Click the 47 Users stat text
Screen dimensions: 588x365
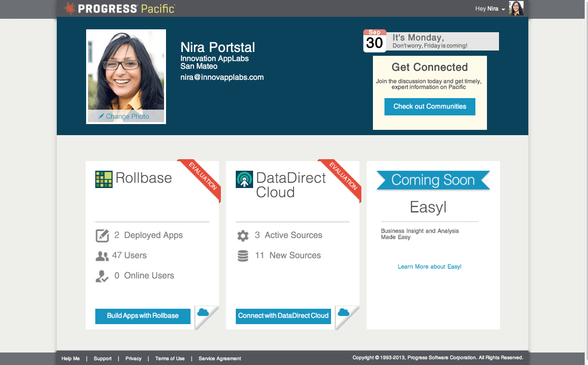click(129, 255)
